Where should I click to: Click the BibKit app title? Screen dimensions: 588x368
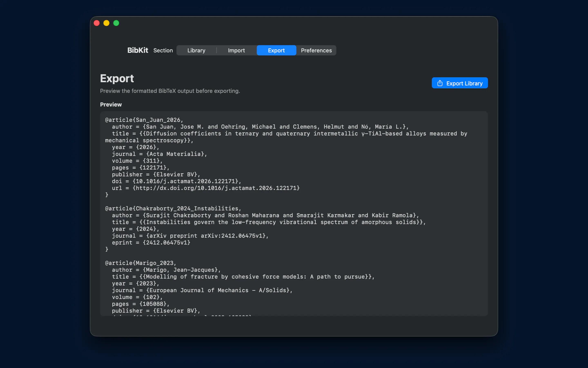coord(138,50)
